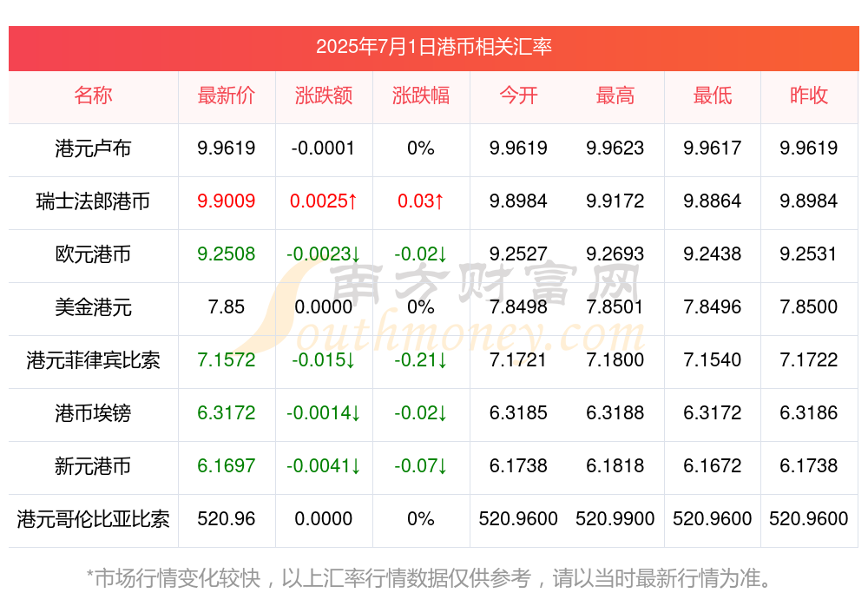Click the previous close 6.3186
Screen dimensions: 868x606
tap(809, 412)
